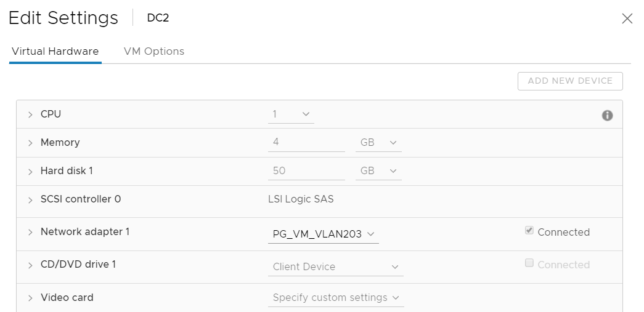
Task: Click the ADD NEW DEVICE button
Action: pos(570,81)
